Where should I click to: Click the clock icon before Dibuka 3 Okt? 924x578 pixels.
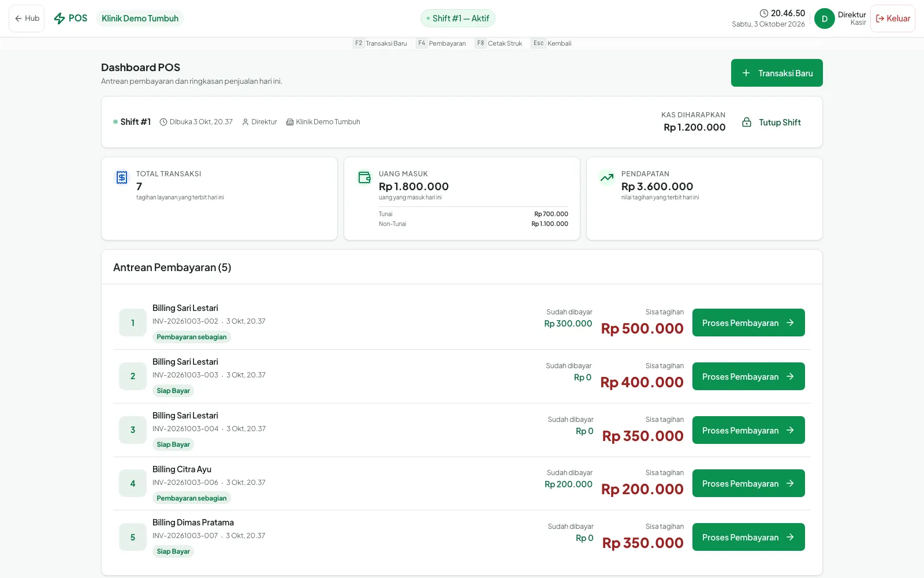163,122
